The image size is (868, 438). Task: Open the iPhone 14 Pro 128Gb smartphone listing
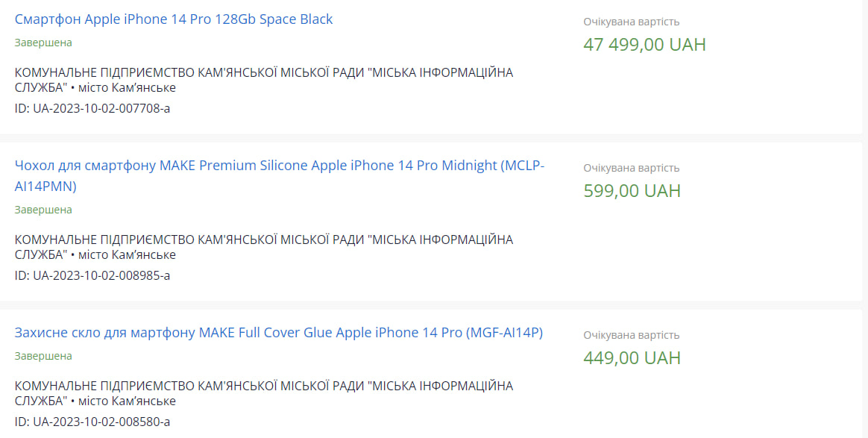click(174, 19)
